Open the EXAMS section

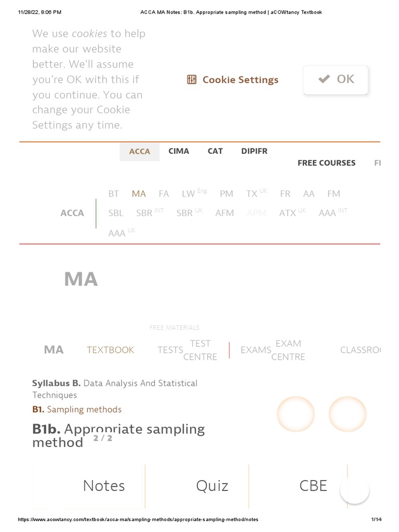[x=256, y=350]
